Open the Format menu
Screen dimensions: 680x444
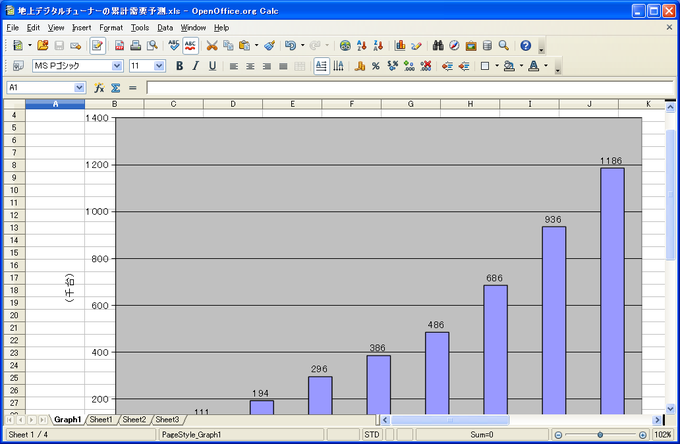click(x=111, y=28)
